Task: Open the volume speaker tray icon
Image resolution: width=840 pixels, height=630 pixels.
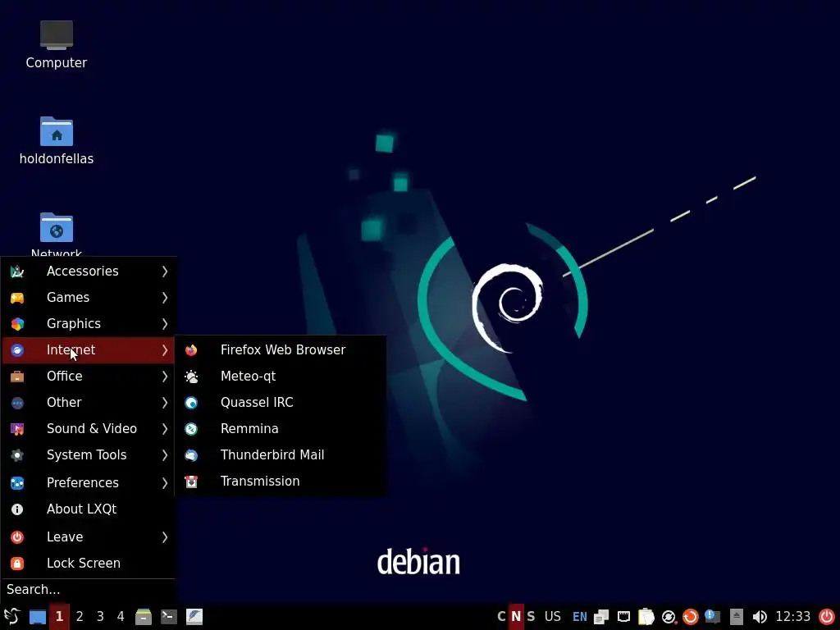Action: [759, 617]
